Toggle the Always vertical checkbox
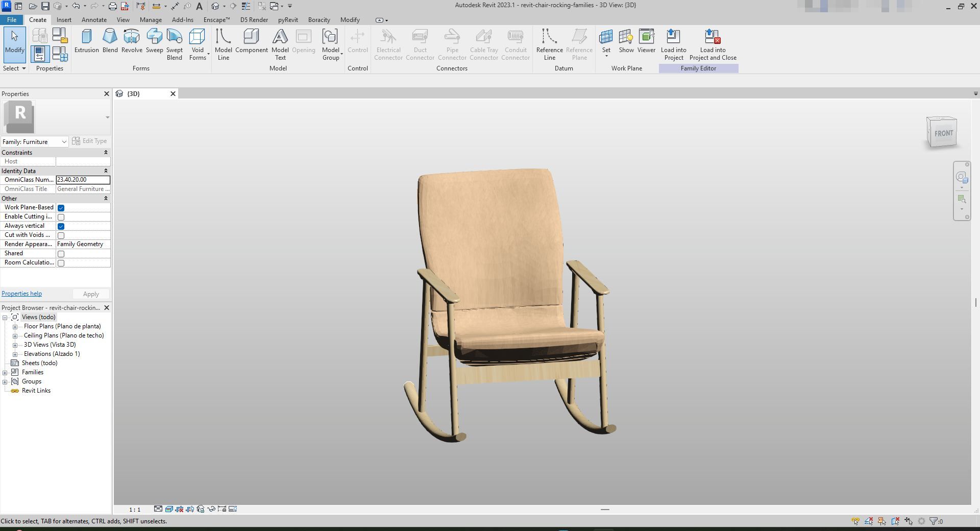 (61, 226)
